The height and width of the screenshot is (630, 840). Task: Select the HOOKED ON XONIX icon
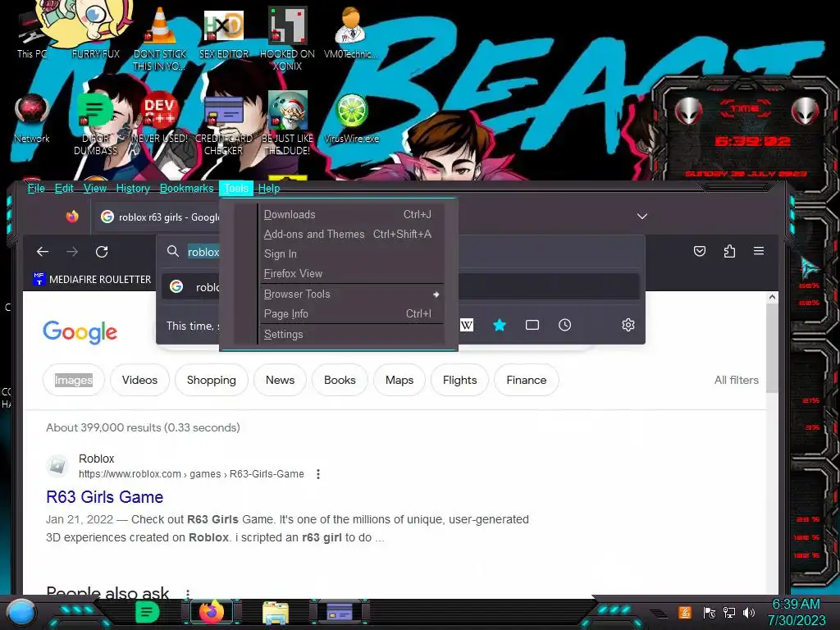(x=287, y=38)
